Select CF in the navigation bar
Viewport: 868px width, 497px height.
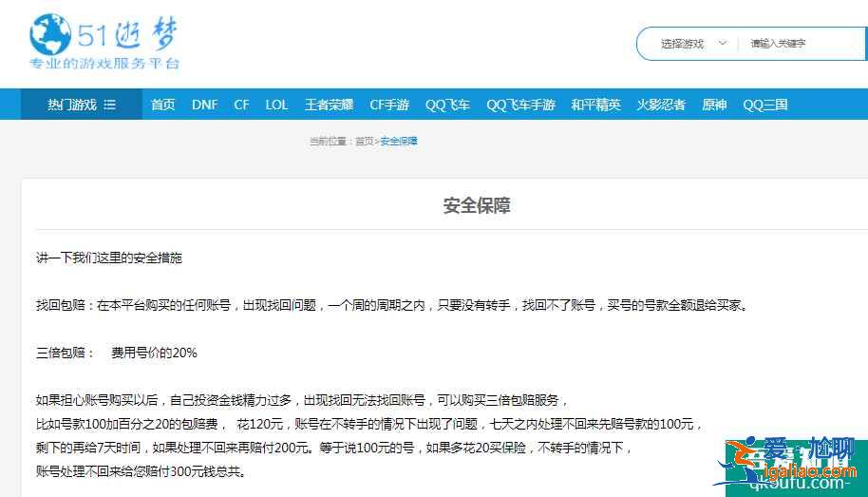[x=241, y=105]
